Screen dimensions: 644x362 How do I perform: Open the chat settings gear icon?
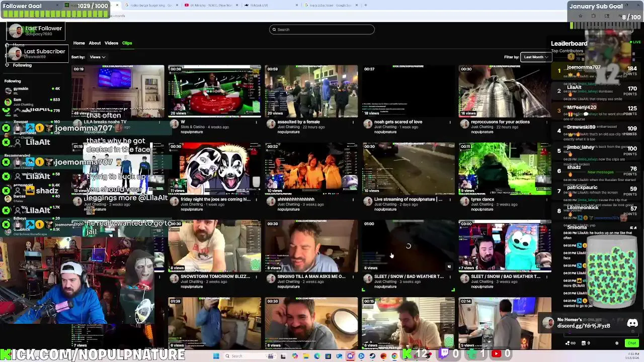[x=617, y=343]
